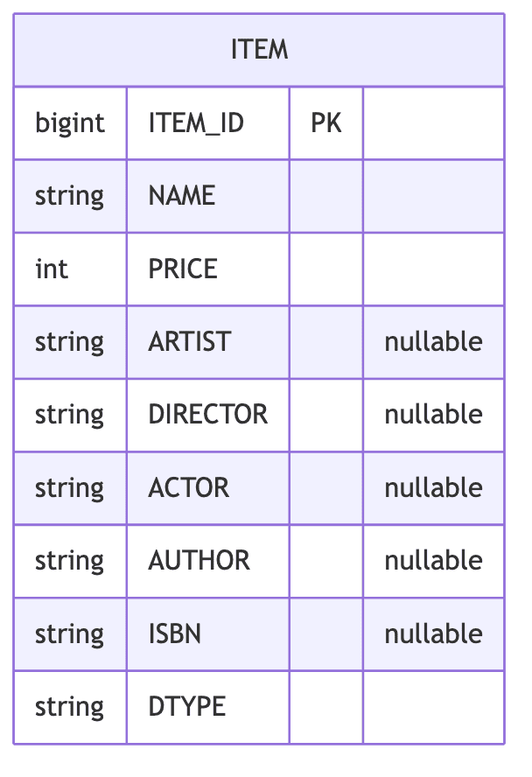Click nullable in the ISBN row
Image resolution: width=532 pixels, height=777 pixels.
[x=433, y=633]
